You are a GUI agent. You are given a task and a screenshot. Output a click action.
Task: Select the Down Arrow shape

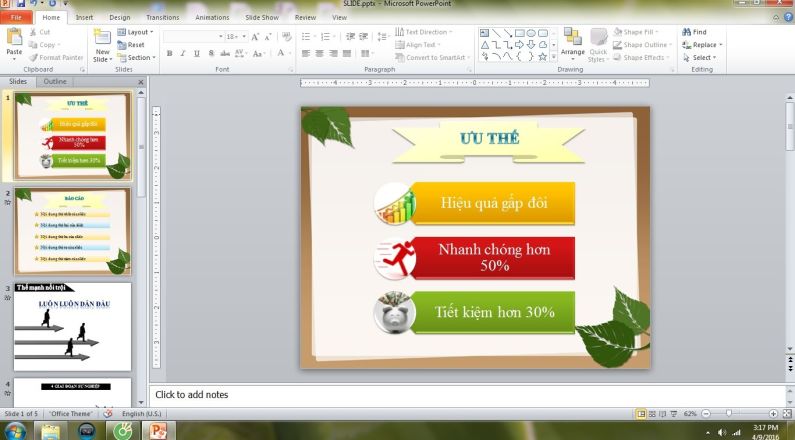531,45
